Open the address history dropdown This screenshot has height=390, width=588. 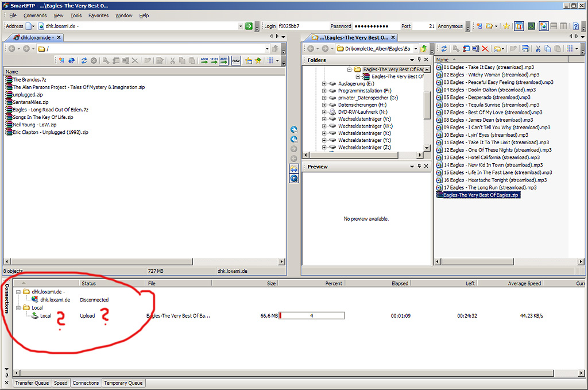point(241,26)
